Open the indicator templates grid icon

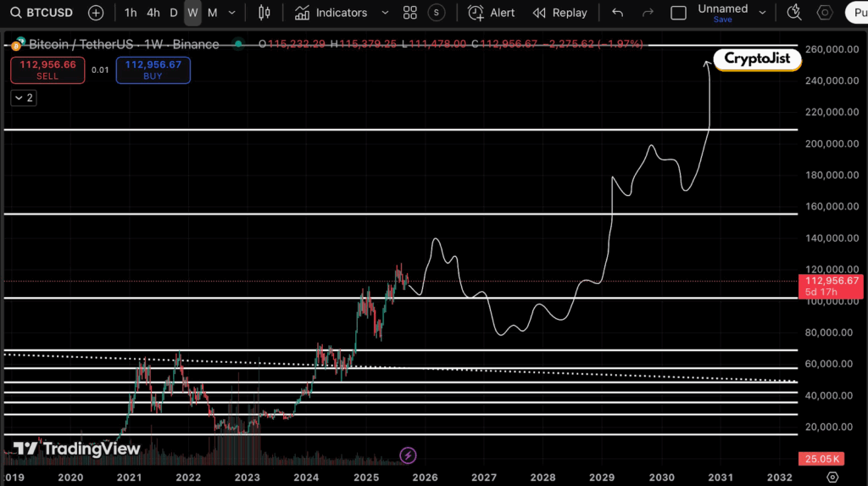coord(410,13)
